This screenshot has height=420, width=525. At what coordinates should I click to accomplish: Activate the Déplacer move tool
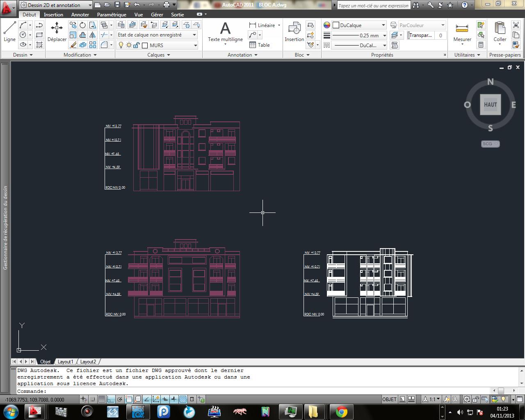coord(57,32)
